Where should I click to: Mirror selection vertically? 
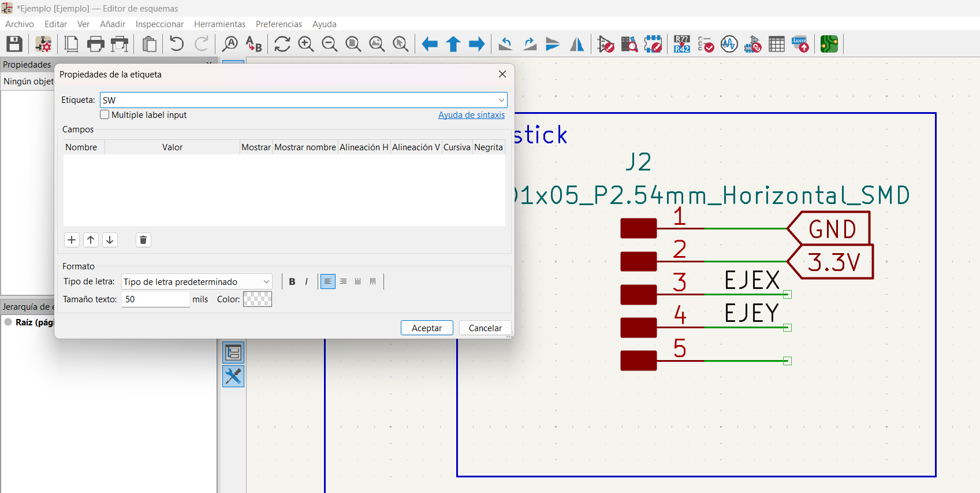(x=553, y=44)
